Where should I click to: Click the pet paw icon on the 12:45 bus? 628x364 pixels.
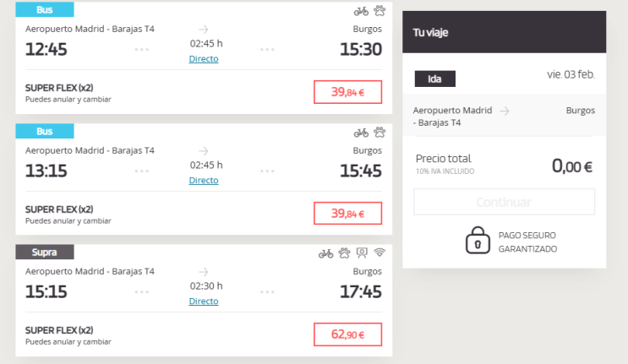click(380, 11)
